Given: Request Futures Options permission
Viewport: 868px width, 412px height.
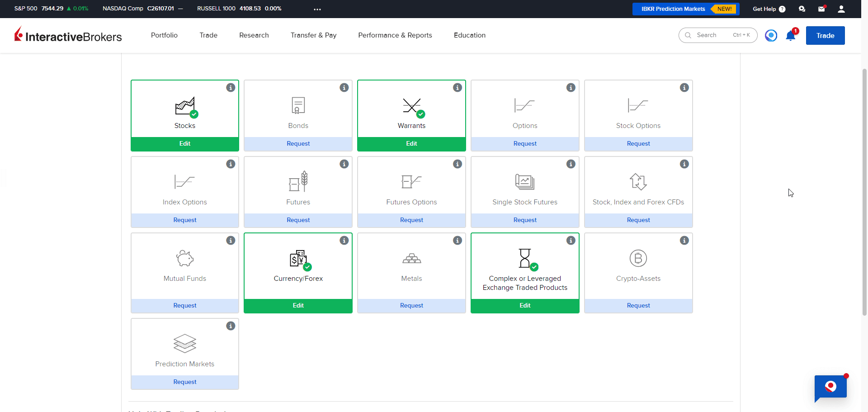Looking at the screenshot, I should tap(412, 220).
